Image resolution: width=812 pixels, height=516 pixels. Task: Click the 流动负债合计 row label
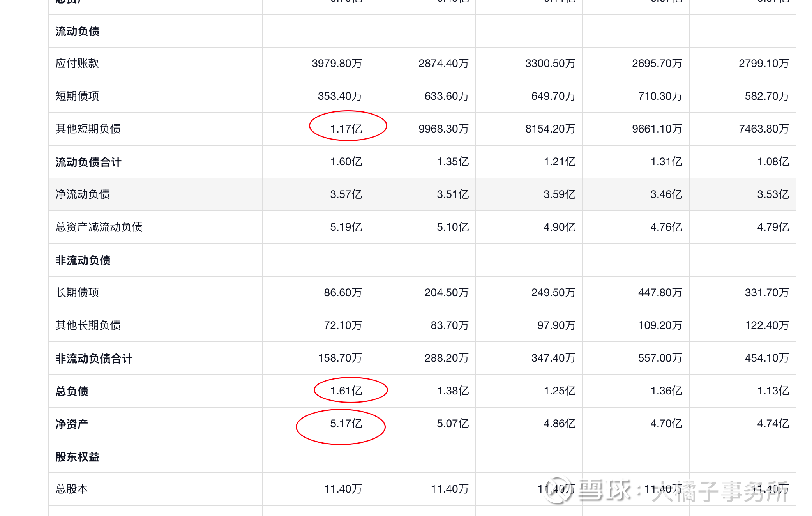(x=88, y=162)
